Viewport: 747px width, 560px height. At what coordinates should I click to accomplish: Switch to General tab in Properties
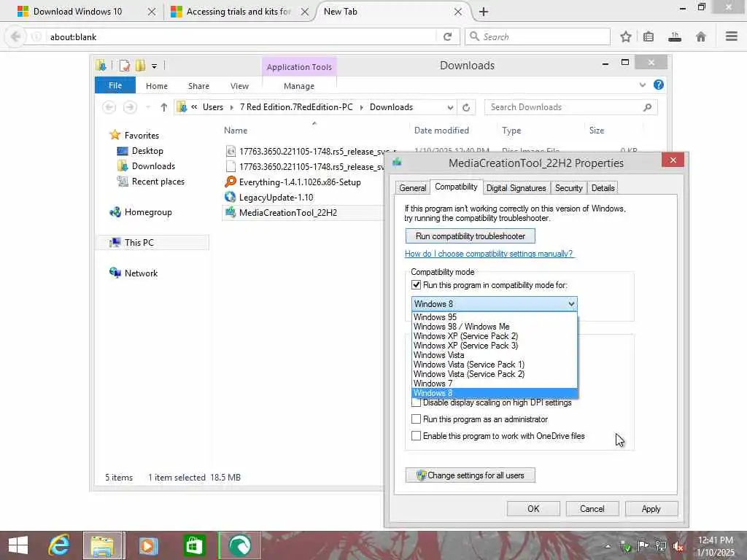click(413, 188)
